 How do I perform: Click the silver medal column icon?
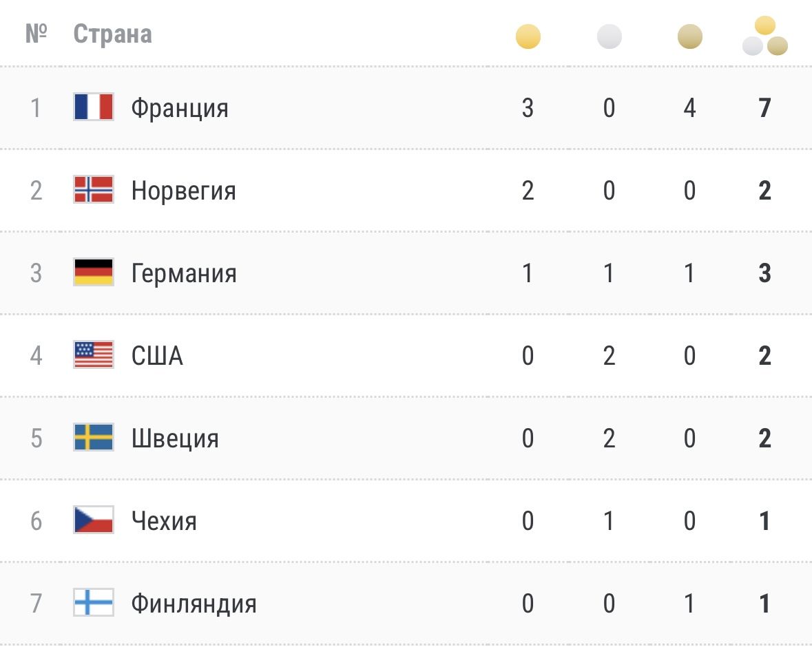[x=609, y=36]
